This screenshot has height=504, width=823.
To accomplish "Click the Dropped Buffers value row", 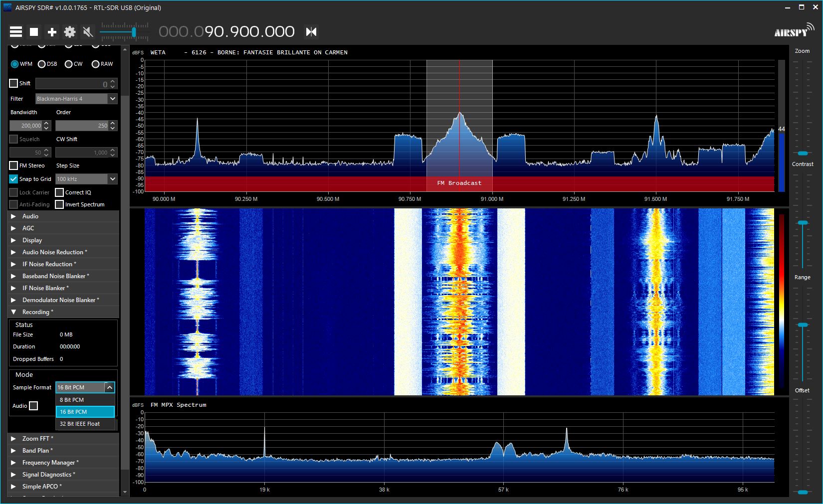I will coord(63,359).
